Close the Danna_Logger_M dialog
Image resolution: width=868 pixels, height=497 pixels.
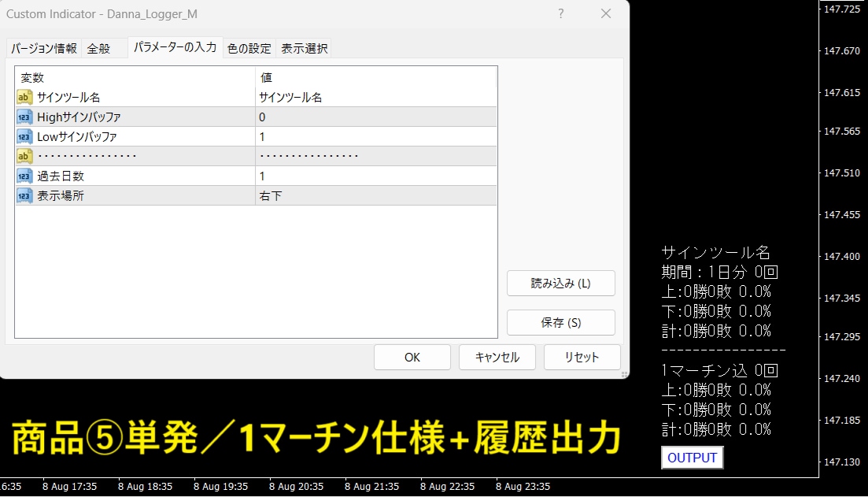606,14
